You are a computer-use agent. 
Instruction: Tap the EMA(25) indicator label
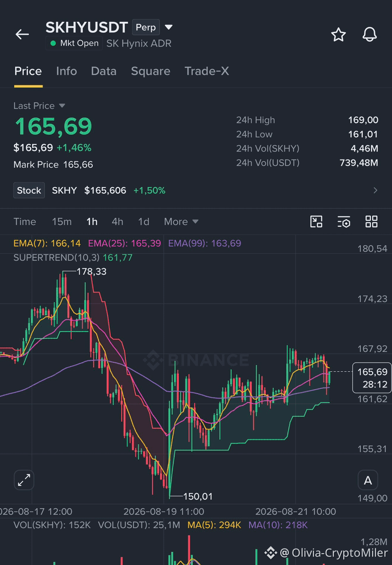click(x=125, y=243)
